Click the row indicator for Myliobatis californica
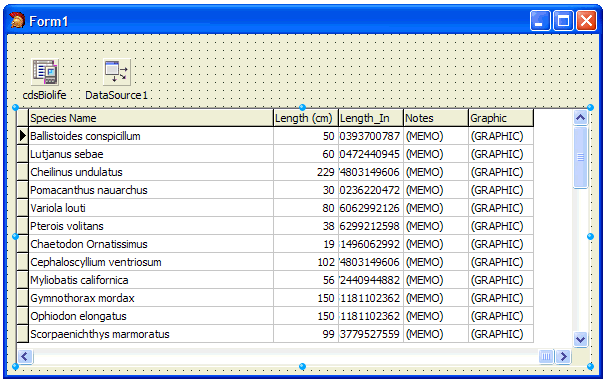Screen dimensions: 606x382 (x=23, y=280)
